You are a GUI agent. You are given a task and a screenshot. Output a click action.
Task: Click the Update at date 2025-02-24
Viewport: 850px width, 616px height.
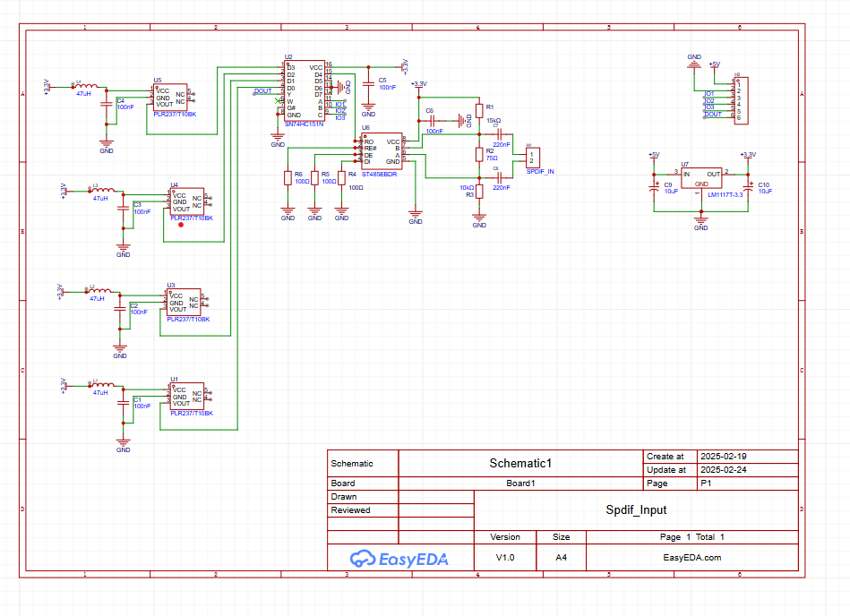pos(724,470)
